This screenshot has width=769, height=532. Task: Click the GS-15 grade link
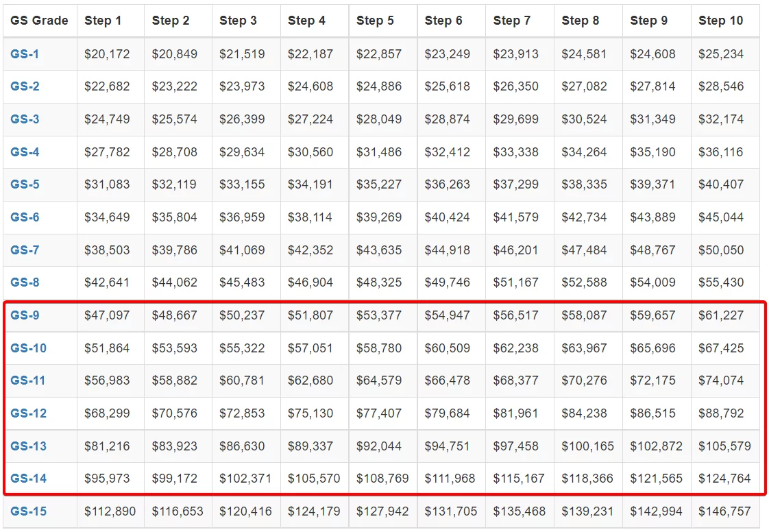tap(29, 511)
